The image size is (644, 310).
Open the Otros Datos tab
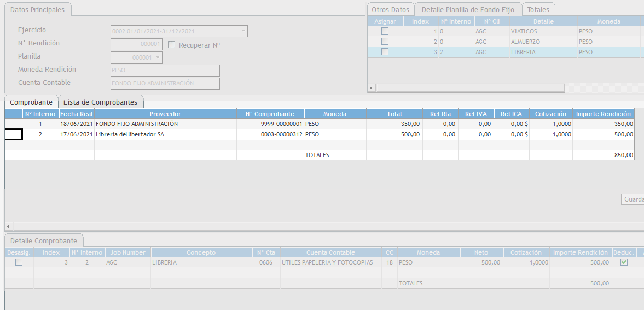[x=390, y=10]
